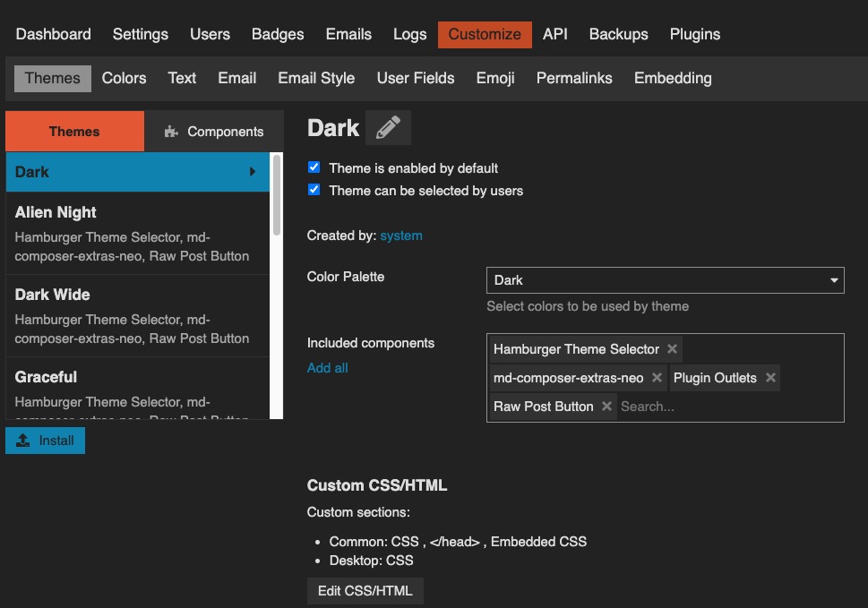The height and width of the screenshot is (608, 868).
Task: Open the Dashboard admin tab
Action: point(53,34)
